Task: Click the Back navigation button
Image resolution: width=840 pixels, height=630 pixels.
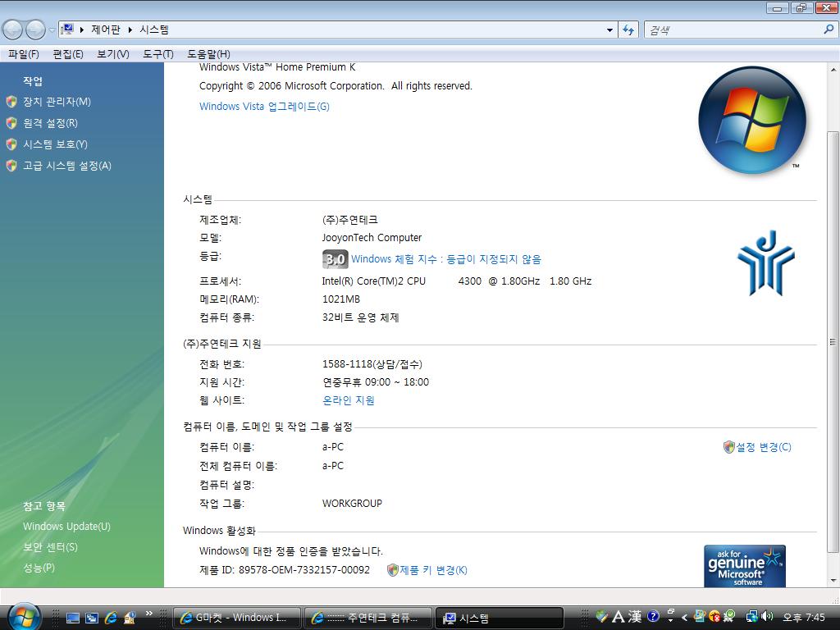Action: coord(13,30)
